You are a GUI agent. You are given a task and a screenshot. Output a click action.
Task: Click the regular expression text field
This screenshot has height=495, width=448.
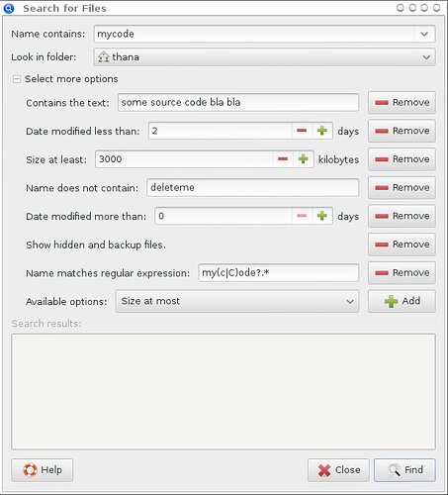(279, 273)
